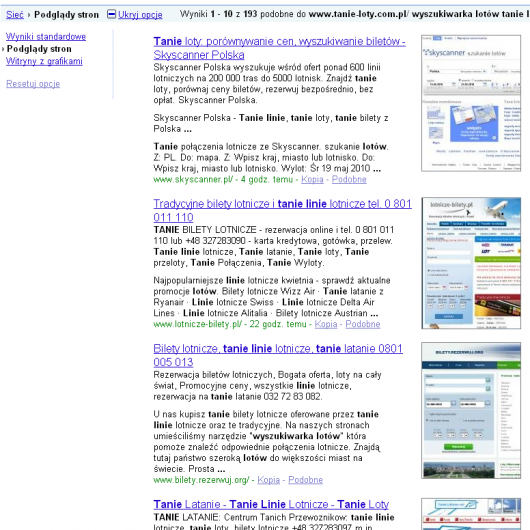Open 'Bilety lotnicze, tanie linie' result title
This screenshot has height=530, width=530.
point(278,355)
